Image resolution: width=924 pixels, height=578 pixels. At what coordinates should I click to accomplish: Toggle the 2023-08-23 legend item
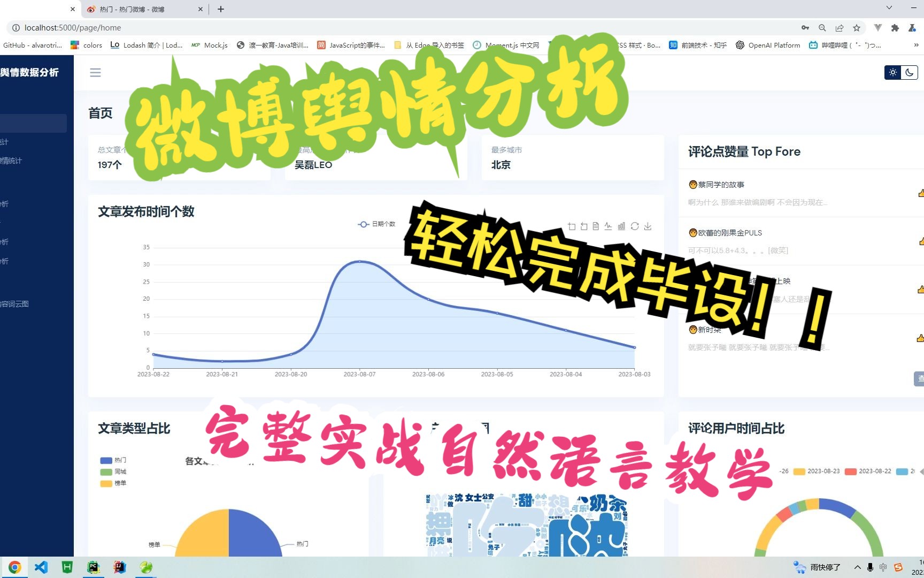pos(817,471)
